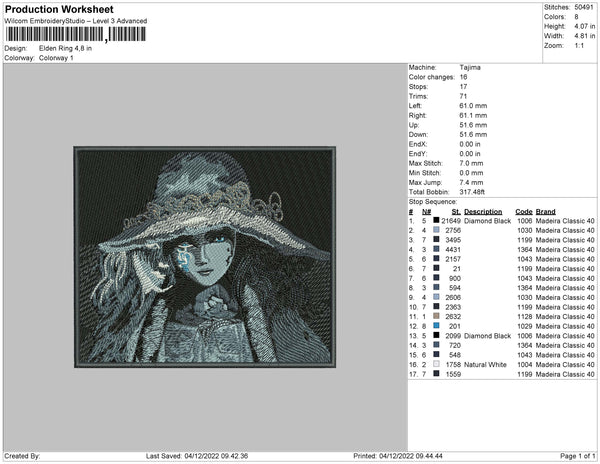
Task: Select the beige swatch in row 11
Action: 436,316
